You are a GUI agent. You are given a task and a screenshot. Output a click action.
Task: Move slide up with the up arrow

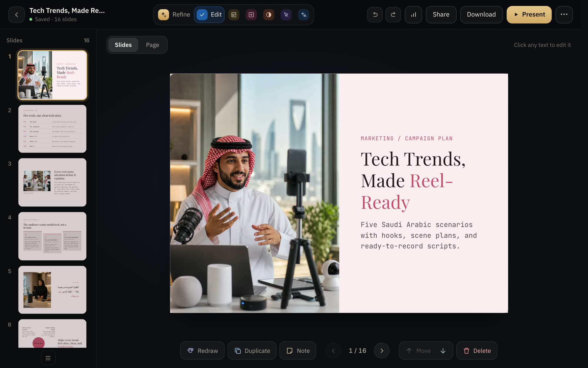(x=409, y=351)
